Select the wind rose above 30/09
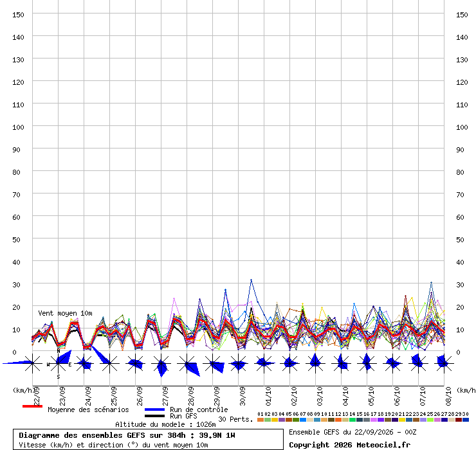Image resolution: width=476 pixels, height=450 pixels. coord(238,363)
